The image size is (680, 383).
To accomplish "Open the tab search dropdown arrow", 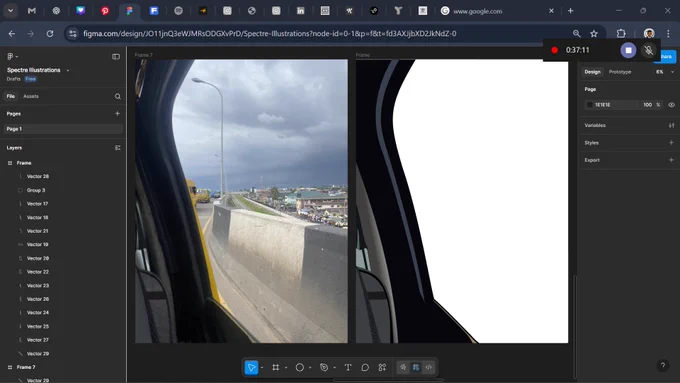I will (x=10, y=11).
